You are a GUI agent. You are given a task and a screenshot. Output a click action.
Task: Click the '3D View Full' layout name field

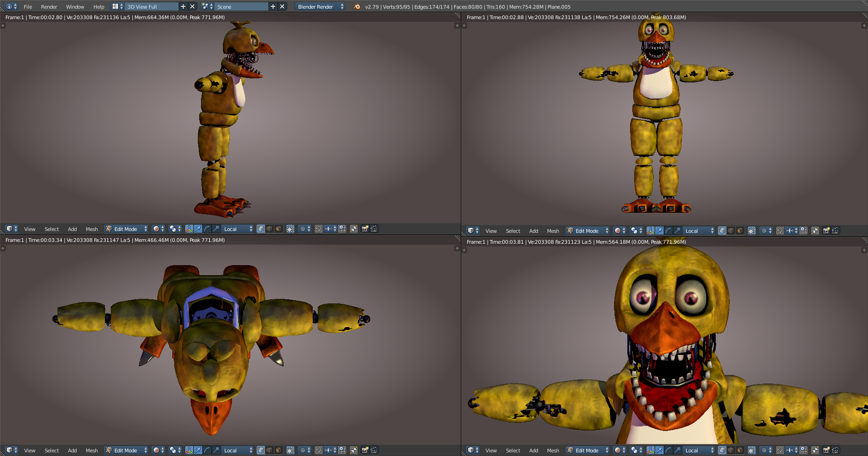(151, 6)
